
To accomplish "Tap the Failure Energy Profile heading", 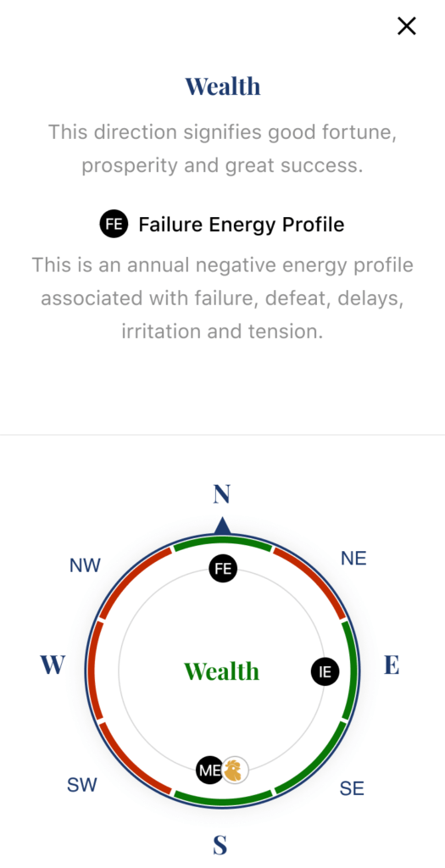I will coord(242,224).
